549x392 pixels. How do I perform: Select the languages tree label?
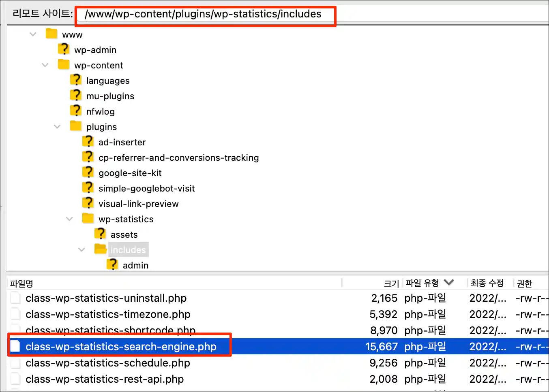pos(108,81)
